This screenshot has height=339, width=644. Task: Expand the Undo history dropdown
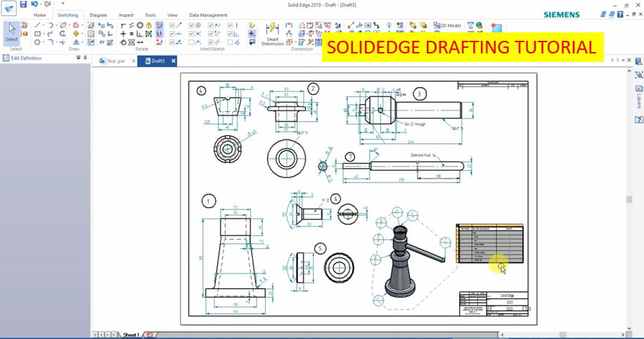(41, 4)
